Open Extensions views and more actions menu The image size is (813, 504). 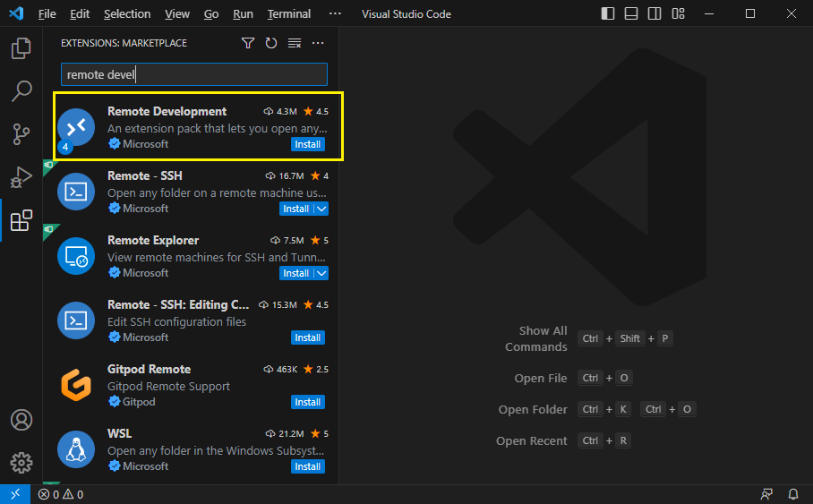point(318,43)
